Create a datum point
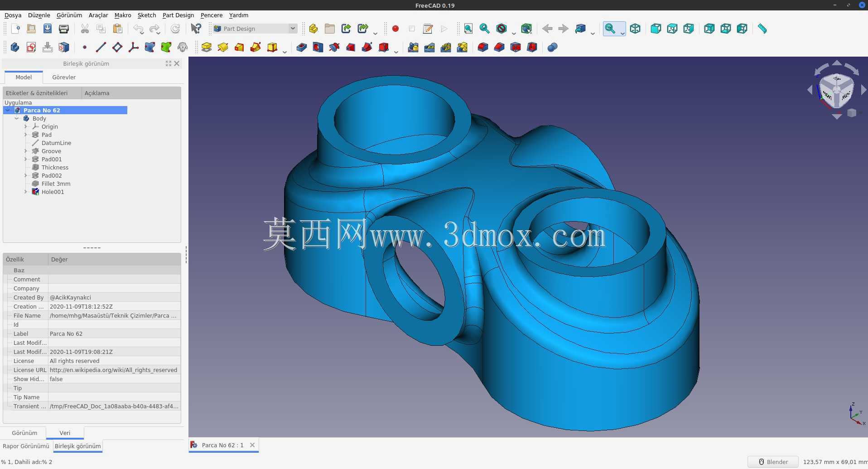 click(x=85, y=47)
